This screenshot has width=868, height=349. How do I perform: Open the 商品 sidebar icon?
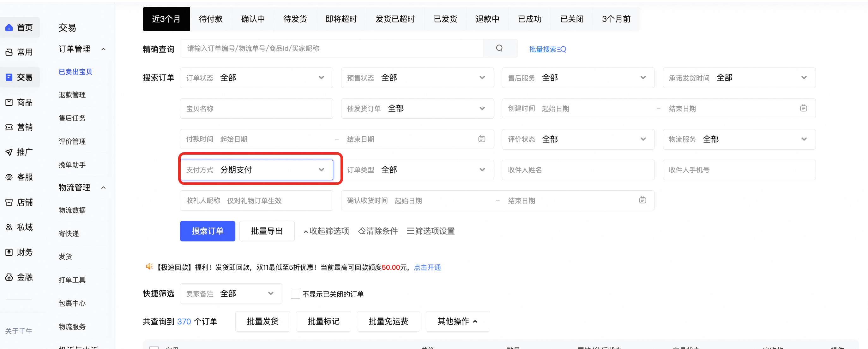(9, 102)
